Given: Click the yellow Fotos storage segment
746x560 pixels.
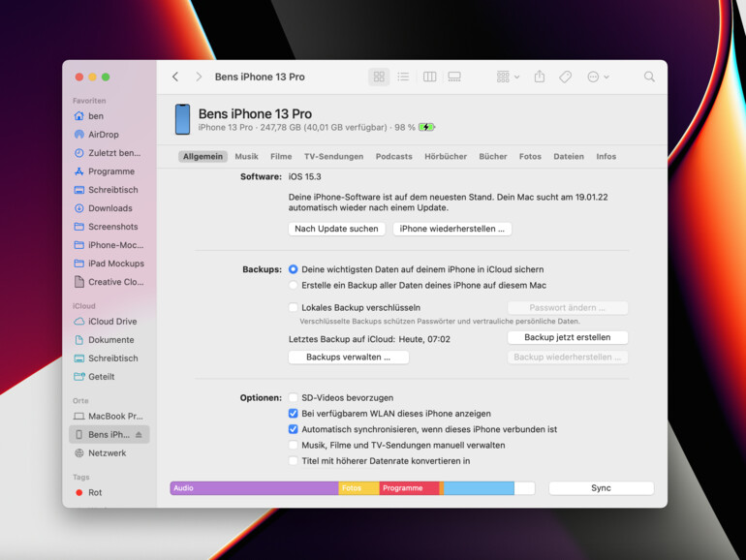Looking at the screenshot, I should [358, 488].
